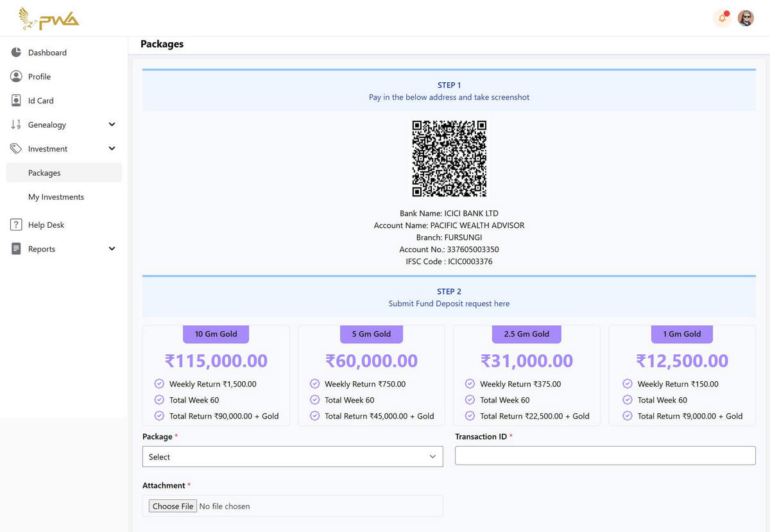This screenshot has height=532, width=770.
Task: Click the STEP 1 heading
Action: (449, 85)
